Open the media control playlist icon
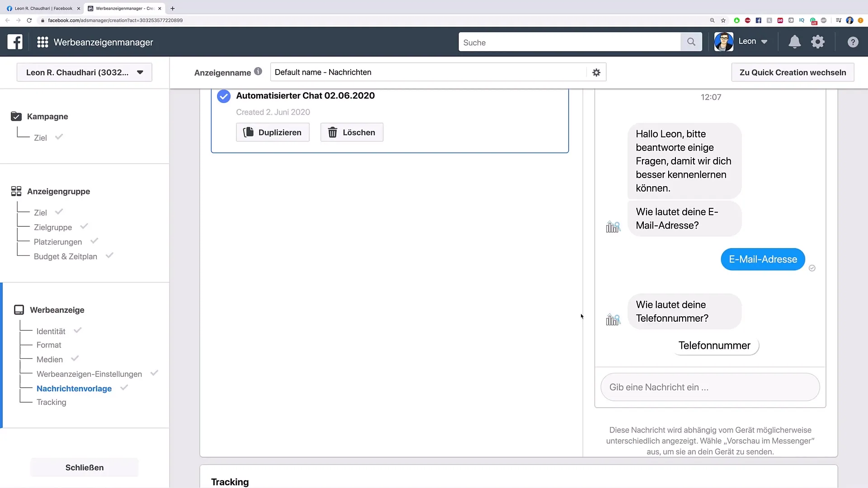The width and height of the screenshot is (868, 488). (839, 20)
